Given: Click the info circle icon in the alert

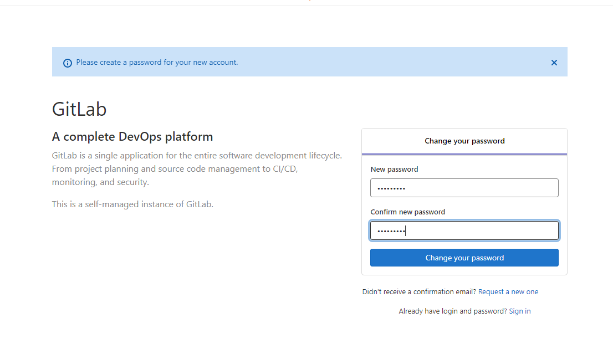Looking at the screenshot, I should pos(67,63).
